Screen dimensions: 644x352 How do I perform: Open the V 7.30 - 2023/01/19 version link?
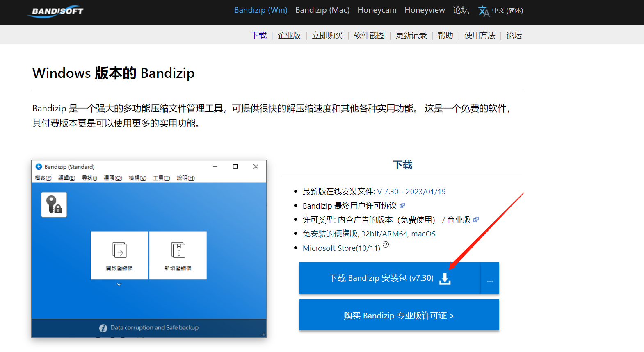(x=411, y=191)
